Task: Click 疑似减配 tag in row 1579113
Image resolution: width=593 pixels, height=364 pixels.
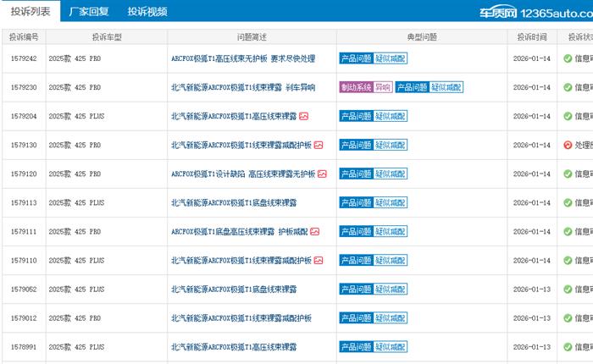Action: tap(391, 202)
